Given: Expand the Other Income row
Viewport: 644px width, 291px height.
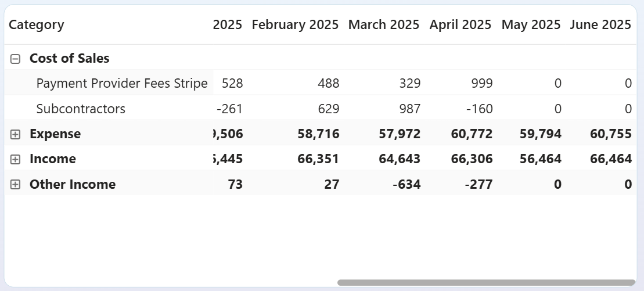Looking at the screenshot, I should [16, 185].
